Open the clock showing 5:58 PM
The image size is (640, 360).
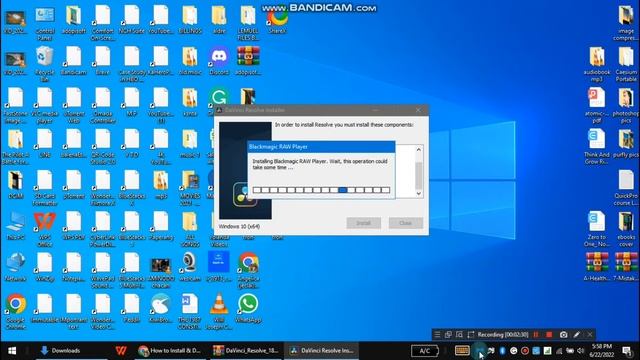pyautogui.click(x=602, y=351)
